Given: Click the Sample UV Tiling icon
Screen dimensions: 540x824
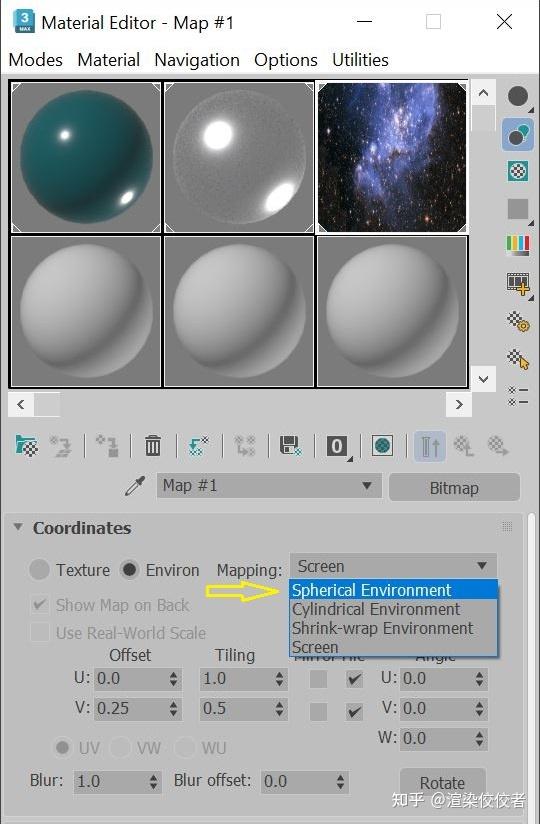Looking at the screenshot, I should click(x=518, y=209).
